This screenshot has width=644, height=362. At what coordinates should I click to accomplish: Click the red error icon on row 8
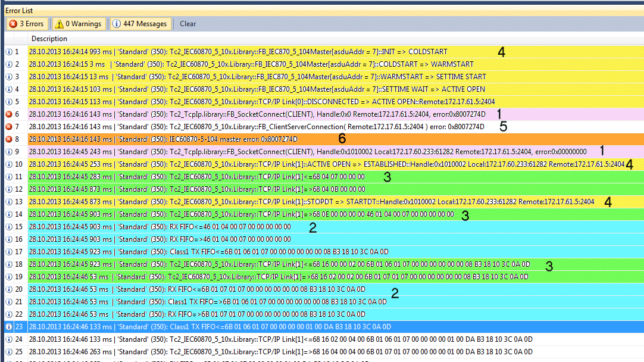pyautogui.click(x=8, y=139)
